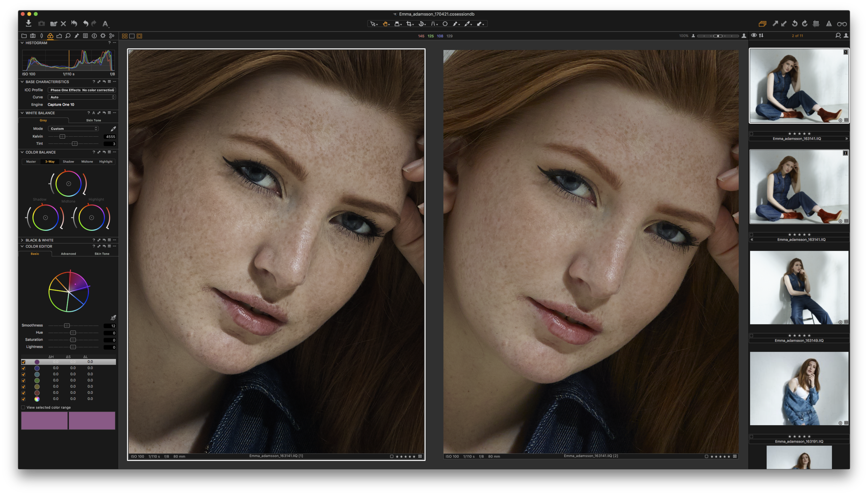Viewport: 868px width, 495px height.
Task: Click the Apply adjustments down-arrow icon
Action: pos(784,24)
